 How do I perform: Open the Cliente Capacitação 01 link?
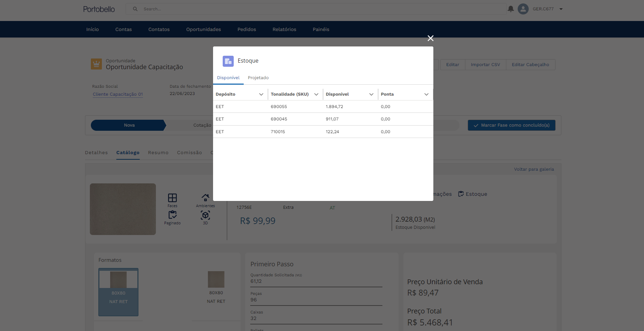(118, 94)
